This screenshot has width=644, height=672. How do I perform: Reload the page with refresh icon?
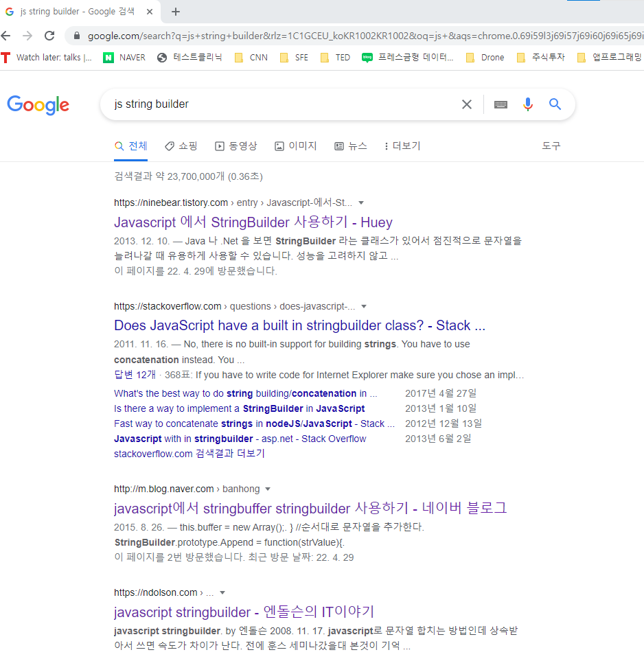click(49, 36)
